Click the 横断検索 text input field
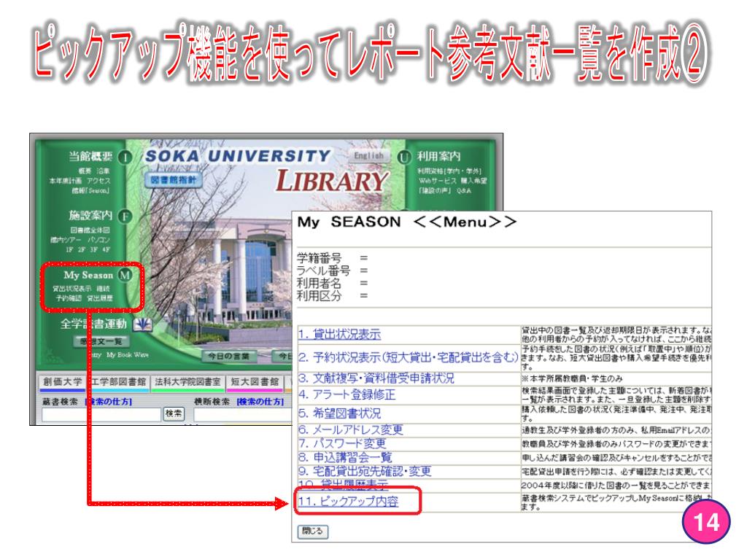747x560 pixels. pos(242,414)
